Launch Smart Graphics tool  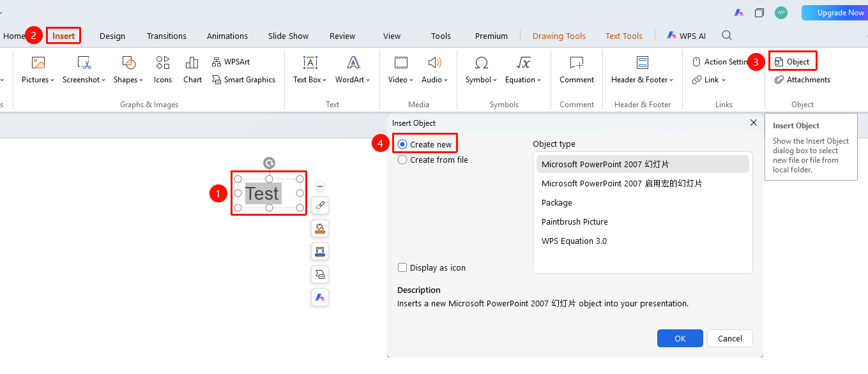pyautogui.click(x=243, y=80)
